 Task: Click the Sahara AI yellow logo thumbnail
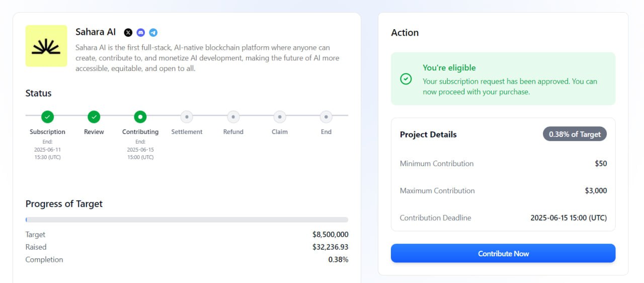pos(46,46)
